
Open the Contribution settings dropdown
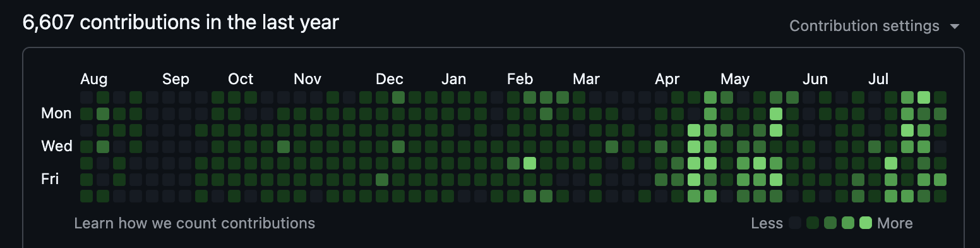(875, 26)
